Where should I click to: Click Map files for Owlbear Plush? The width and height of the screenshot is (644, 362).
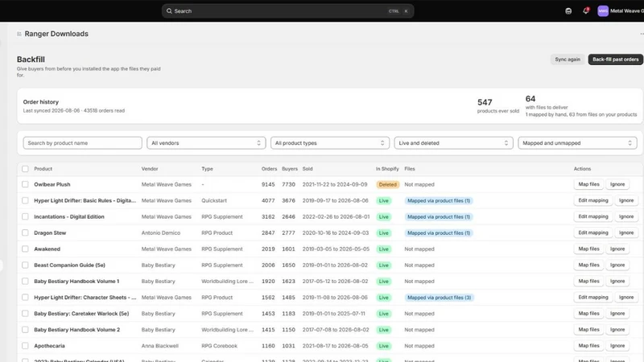588,184
